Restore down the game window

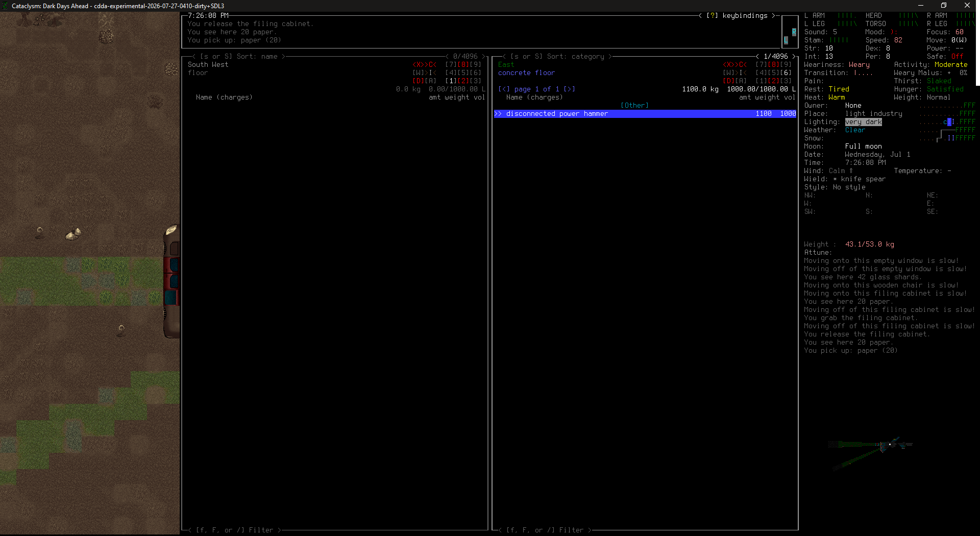click(944, 6)
